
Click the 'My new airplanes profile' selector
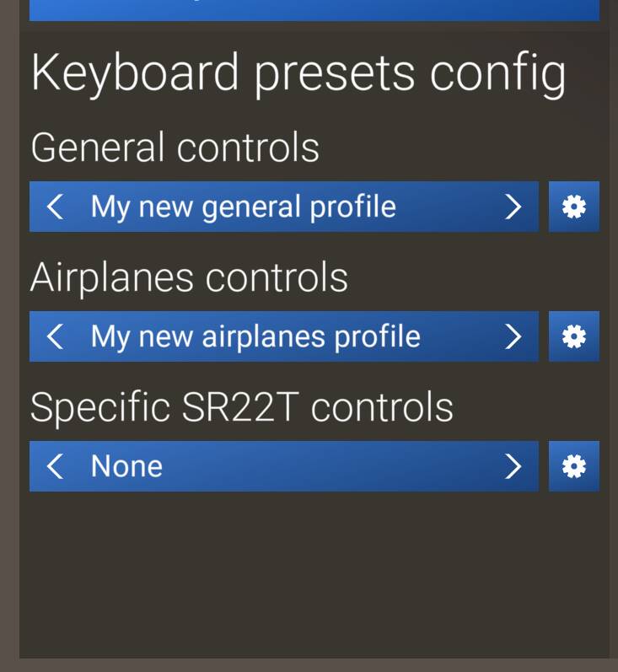click(x=255, y=336)
